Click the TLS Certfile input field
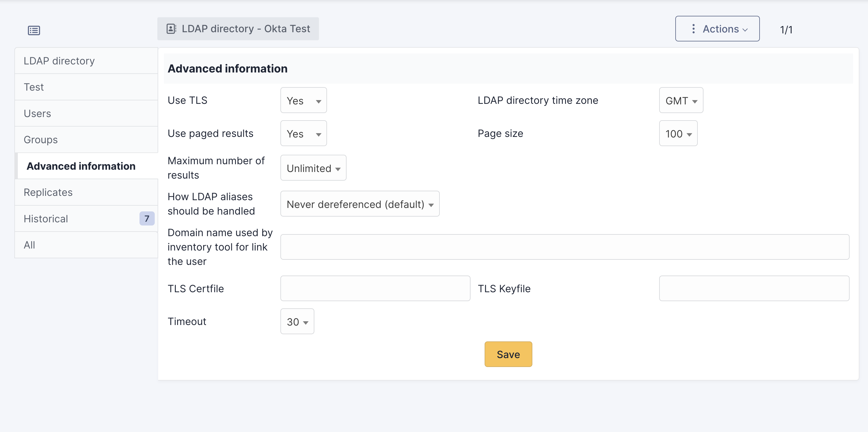The height and width of the screenshot is (432, 868). click(375, 288)
